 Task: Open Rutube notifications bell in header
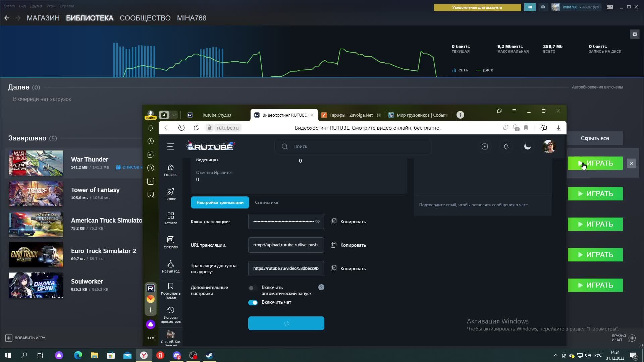click(x=506, y=146)
